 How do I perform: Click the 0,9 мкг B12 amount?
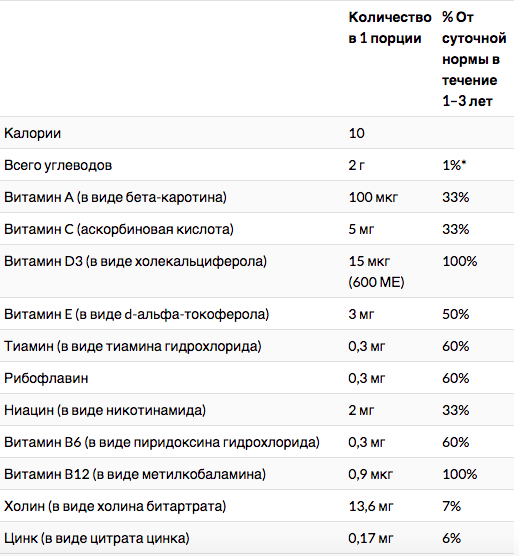(x=370, y=474)
